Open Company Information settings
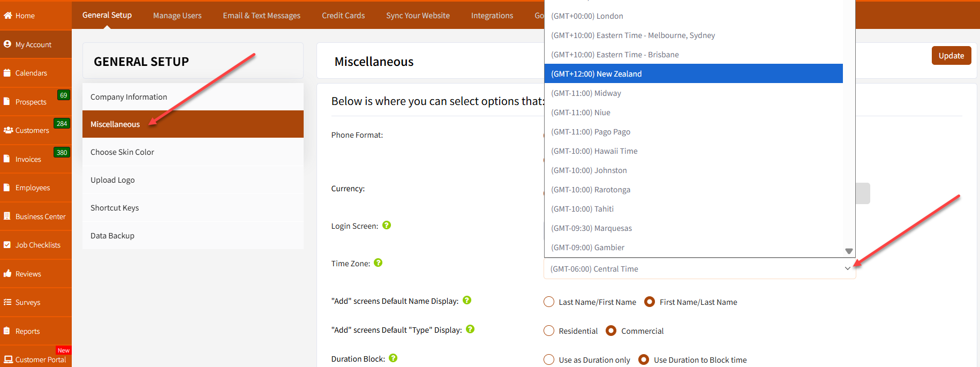 point(193,97)
